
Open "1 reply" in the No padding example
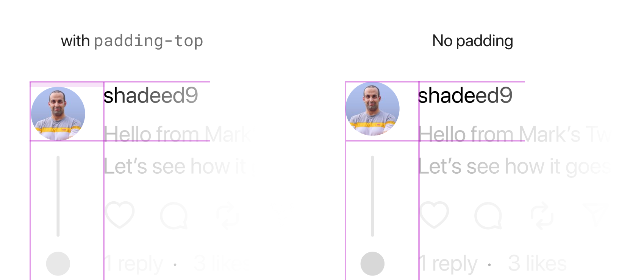coord(447,264)
